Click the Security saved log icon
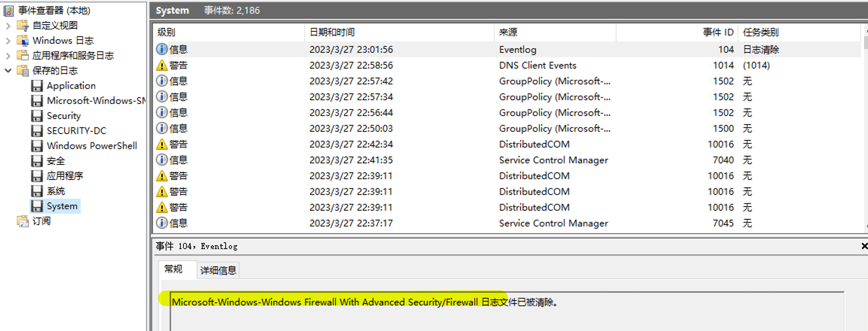Image resolution: width=868 pixels, height=331 pixels. coord(37,116)
